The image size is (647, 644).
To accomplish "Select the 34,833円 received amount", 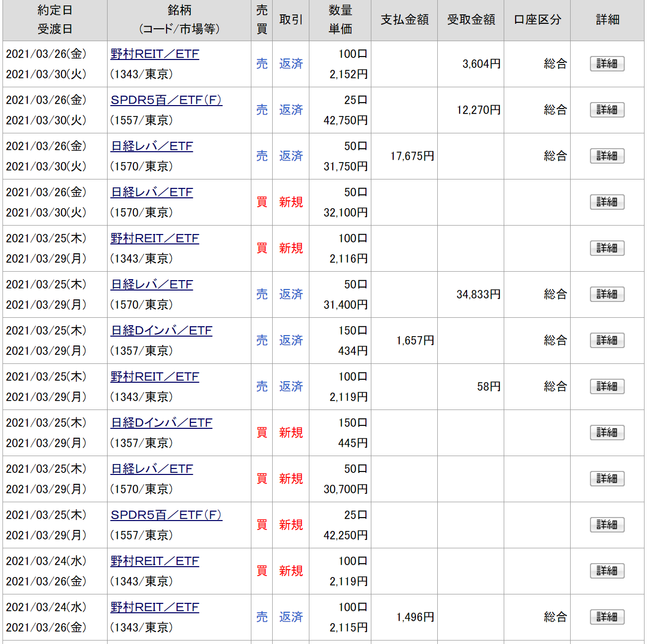I will tap(478, 294).
